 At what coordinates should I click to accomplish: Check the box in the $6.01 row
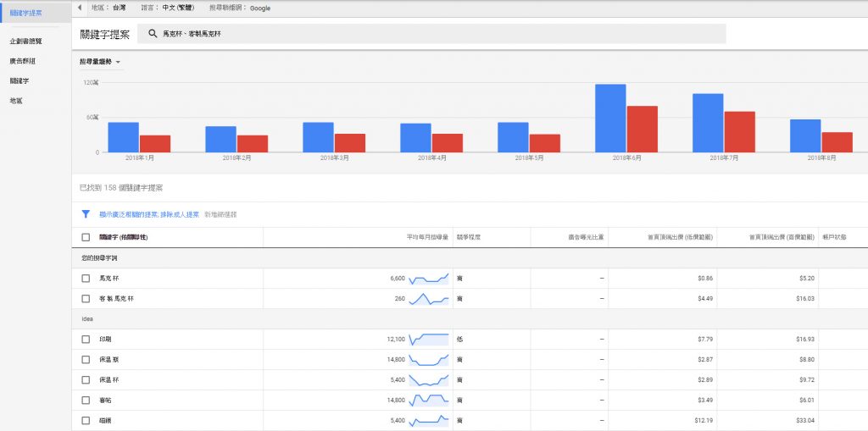click(x=86, y=400)
